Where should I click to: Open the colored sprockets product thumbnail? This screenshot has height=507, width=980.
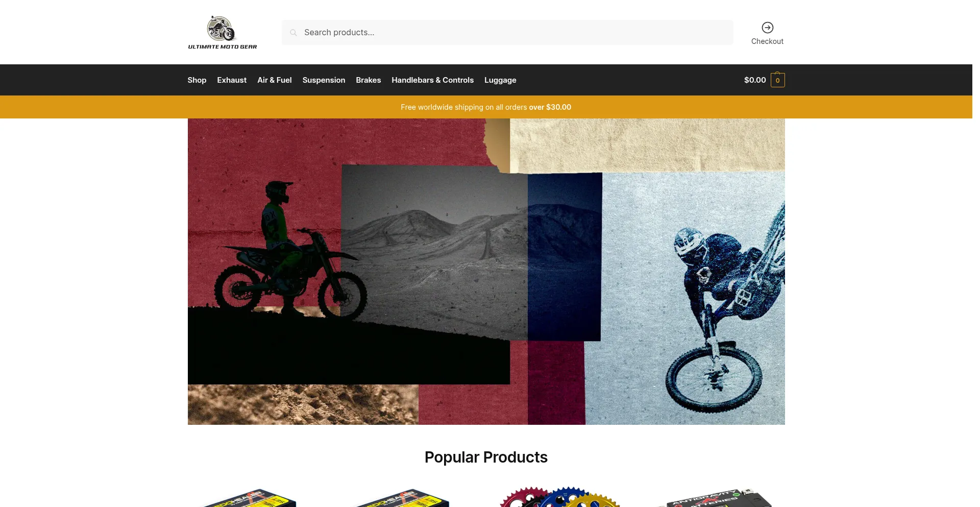click(560, 496)
